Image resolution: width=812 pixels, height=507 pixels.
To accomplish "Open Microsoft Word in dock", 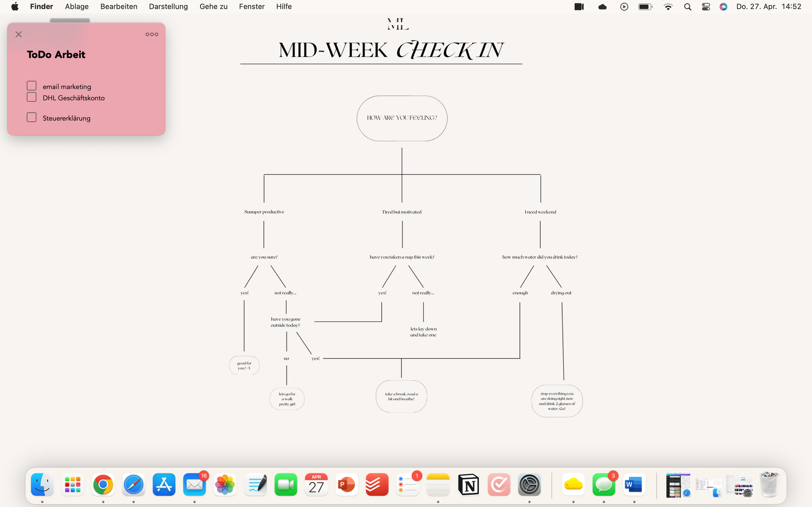I will point(634,484).
